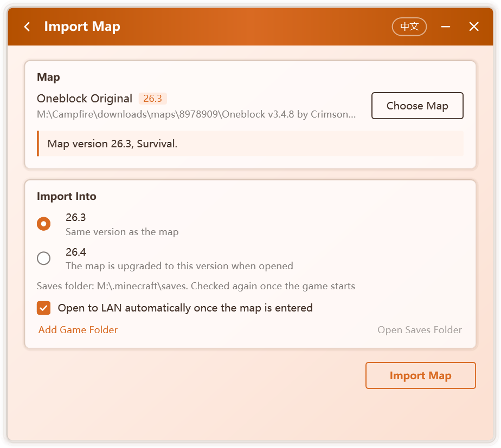
Task: Click "The map is upgraded to this version" description
Action: (179, 266)
